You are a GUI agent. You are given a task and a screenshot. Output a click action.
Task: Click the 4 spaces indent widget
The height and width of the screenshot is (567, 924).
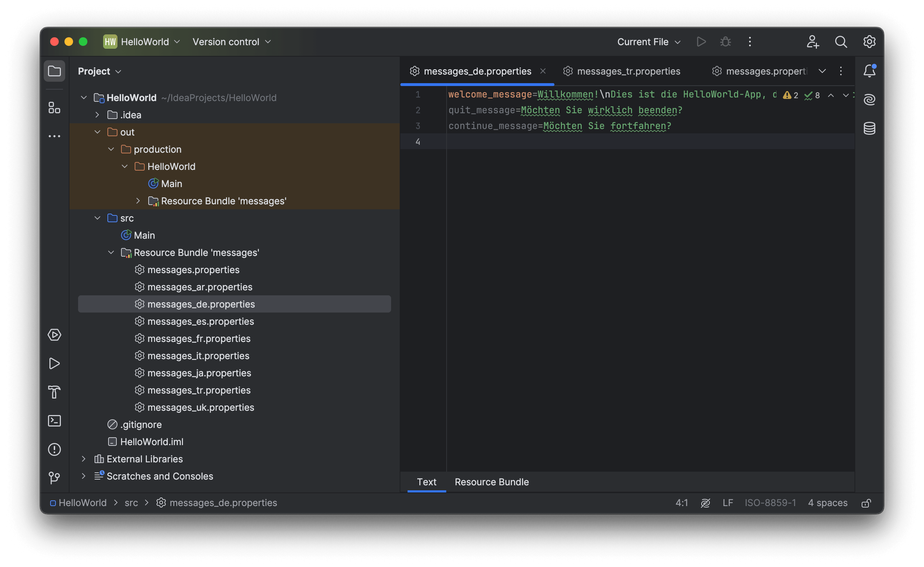click(827, 503)
